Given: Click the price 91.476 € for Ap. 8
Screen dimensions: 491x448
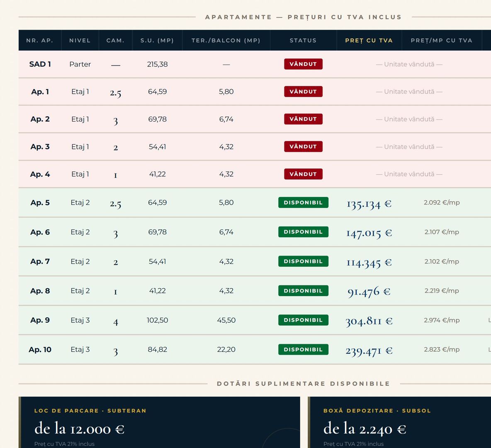Looking at the screenshot, I should (369, 292).
